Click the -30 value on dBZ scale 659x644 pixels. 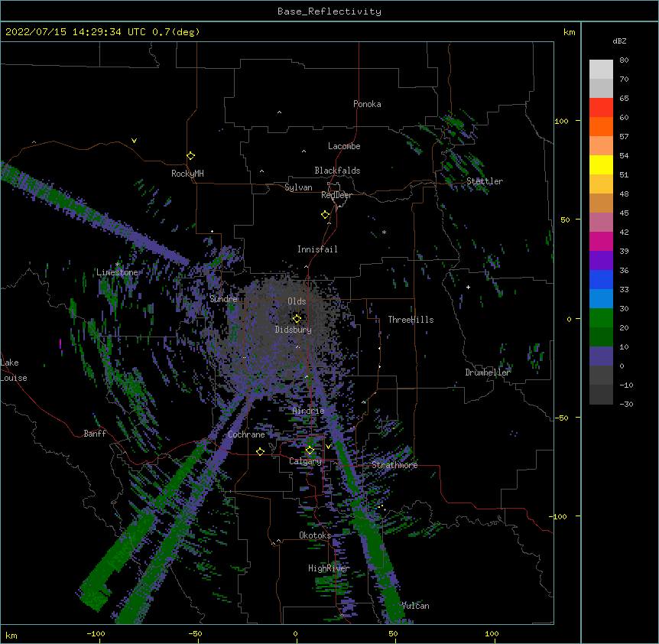click(626, 404)
